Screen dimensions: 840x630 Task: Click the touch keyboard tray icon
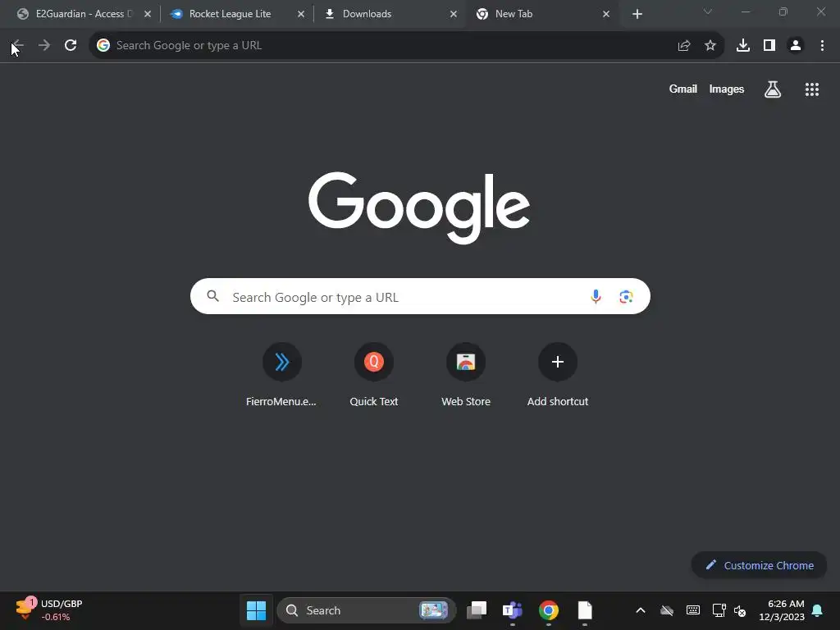click(692, 610)
